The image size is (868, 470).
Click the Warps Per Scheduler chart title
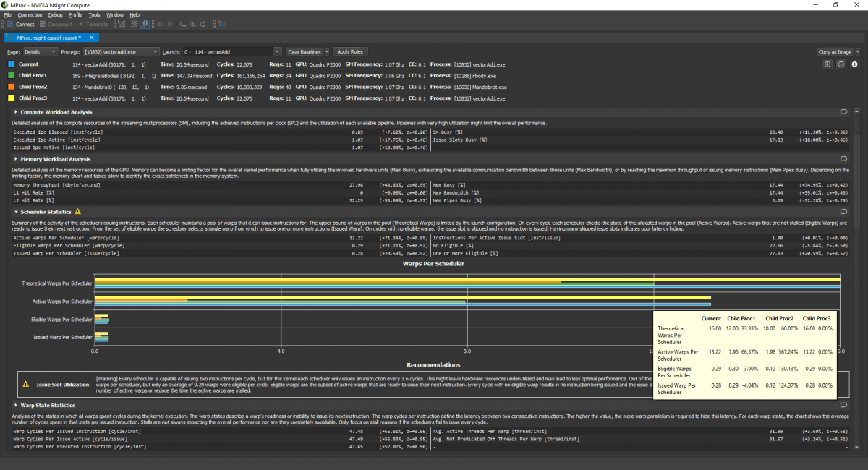tap(433, 263)
